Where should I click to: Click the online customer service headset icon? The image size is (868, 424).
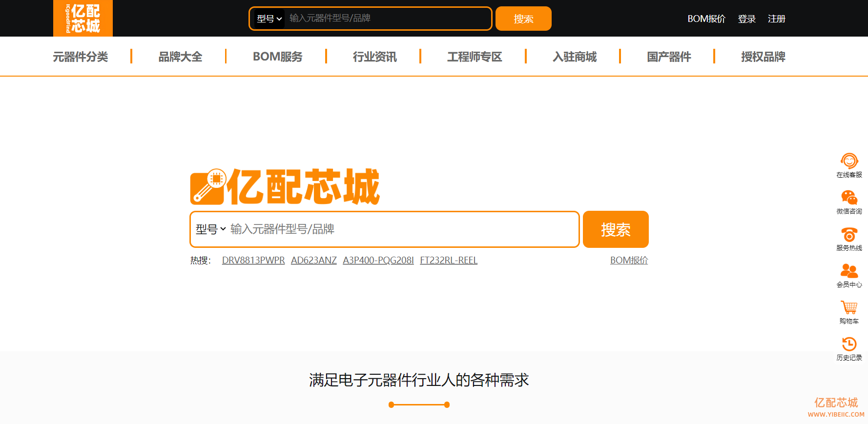pos(849,161)
